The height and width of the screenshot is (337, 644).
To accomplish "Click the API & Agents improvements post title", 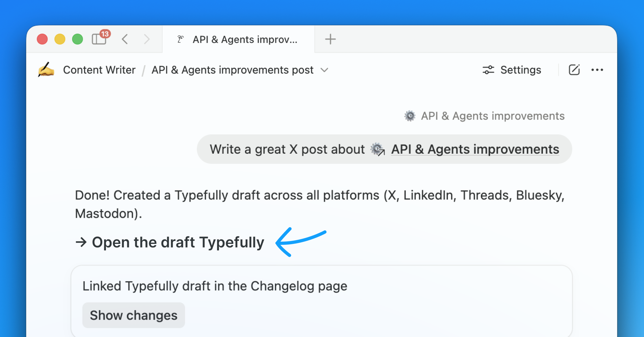I will tap(232, 70).
